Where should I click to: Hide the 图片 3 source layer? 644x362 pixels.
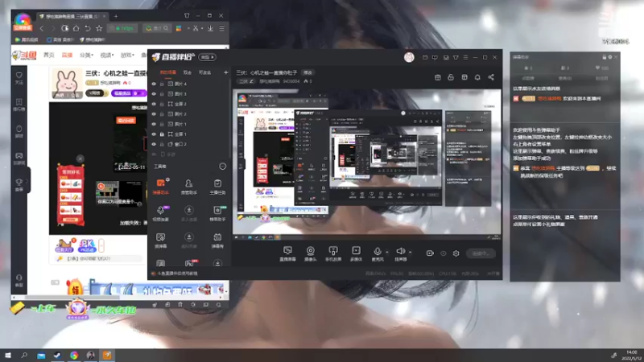154,94
